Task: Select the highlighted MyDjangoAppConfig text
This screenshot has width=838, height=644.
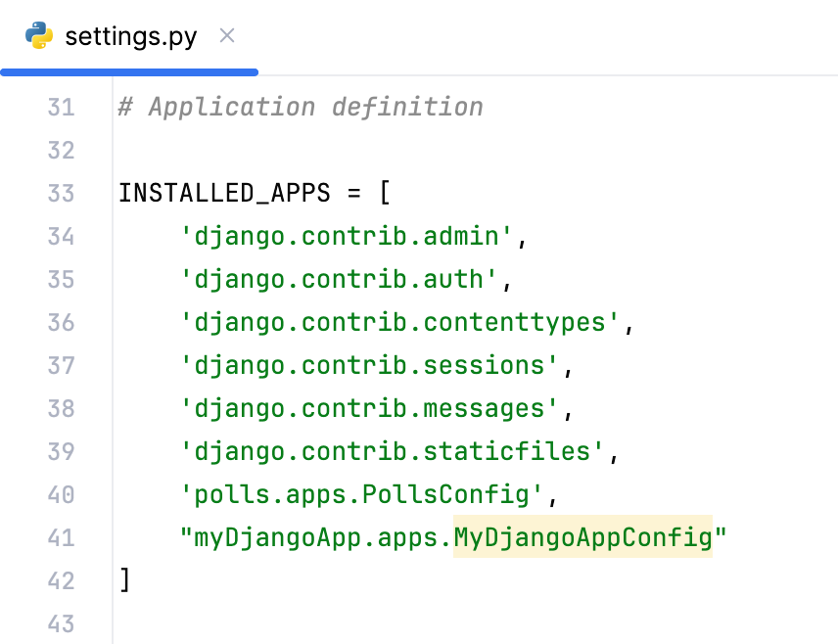Action: point(582,537)
